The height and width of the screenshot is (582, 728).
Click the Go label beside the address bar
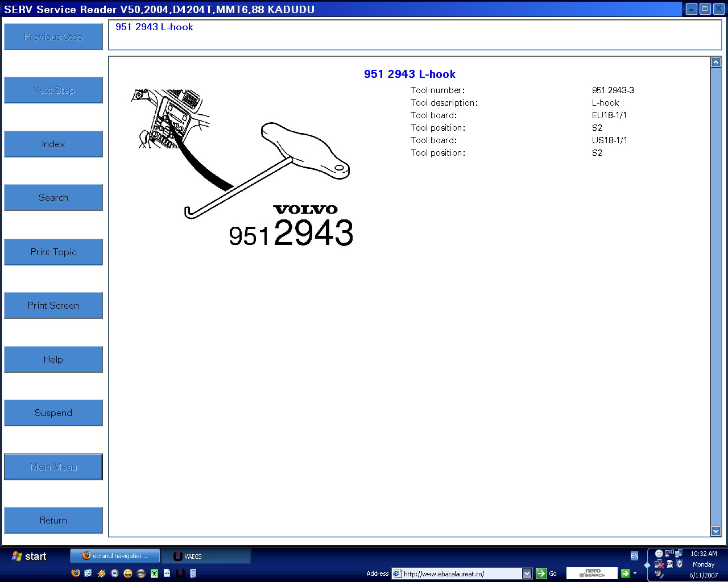[553, 573]
